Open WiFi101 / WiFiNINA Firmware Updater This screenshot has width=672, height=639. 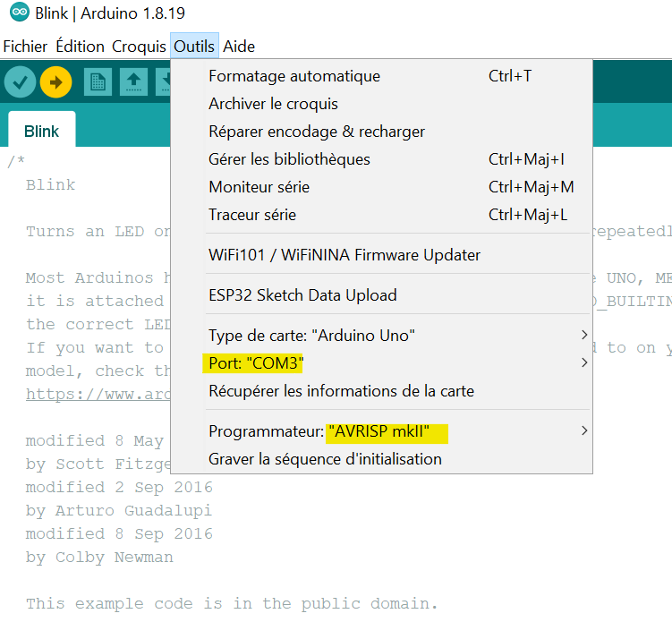click(381, 255)
